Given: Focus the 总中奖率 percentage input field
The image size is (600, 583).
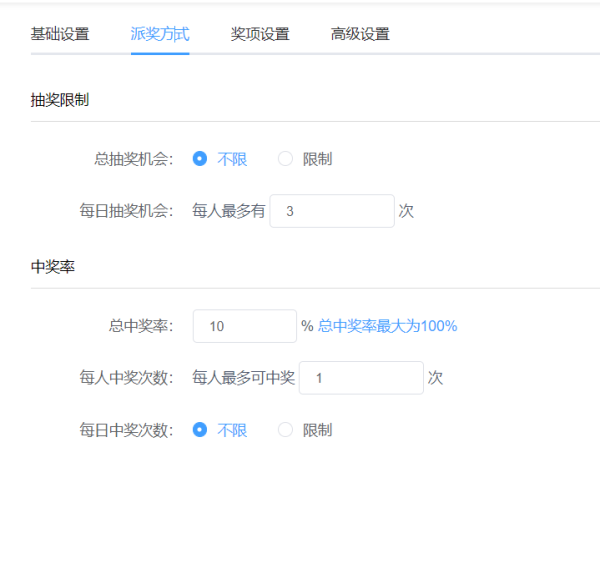Looking at the screenshot, I should pos(244,326).
